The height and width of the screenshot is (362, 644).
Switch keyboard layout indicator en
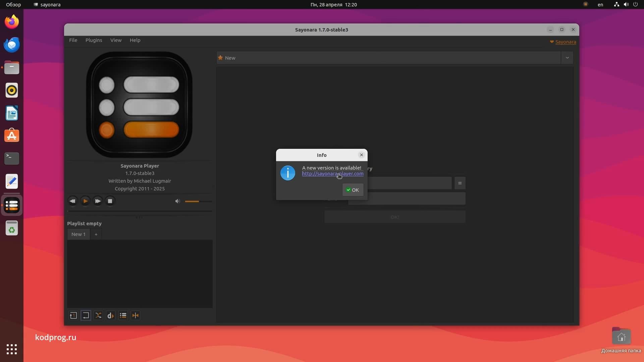(x=600, y=5)
